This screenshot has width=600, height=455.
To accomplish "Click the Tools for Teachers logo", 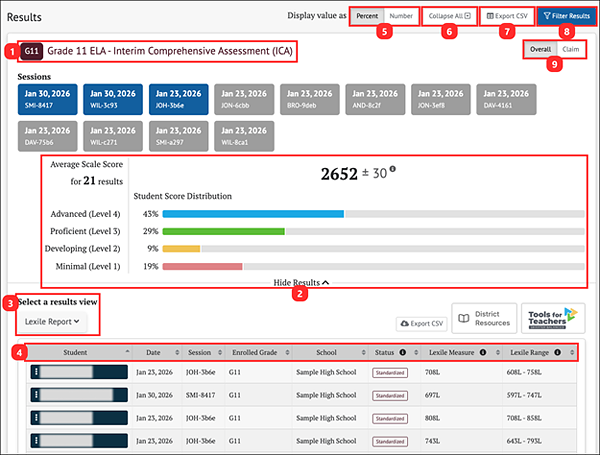I will coord(553,318).
